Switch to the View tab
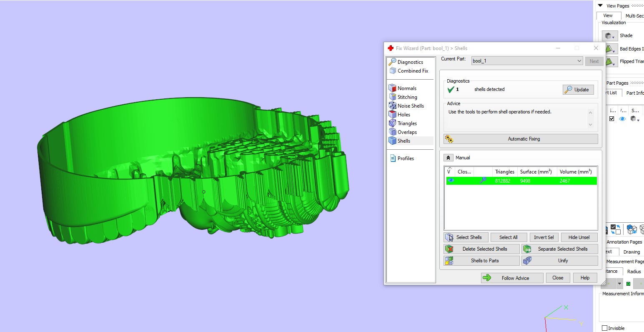The height and width of the screenshot is (332, 644). point(608,15)
